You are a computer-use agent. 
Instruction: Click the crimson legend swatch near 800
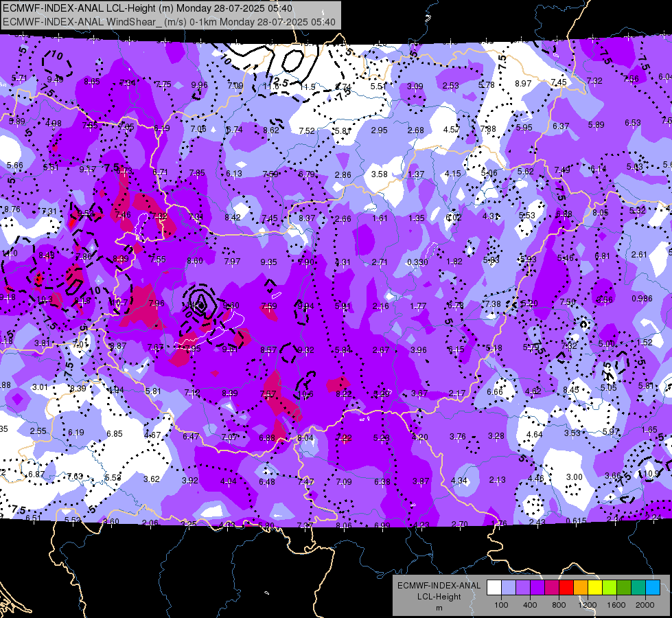click(552, 587)
